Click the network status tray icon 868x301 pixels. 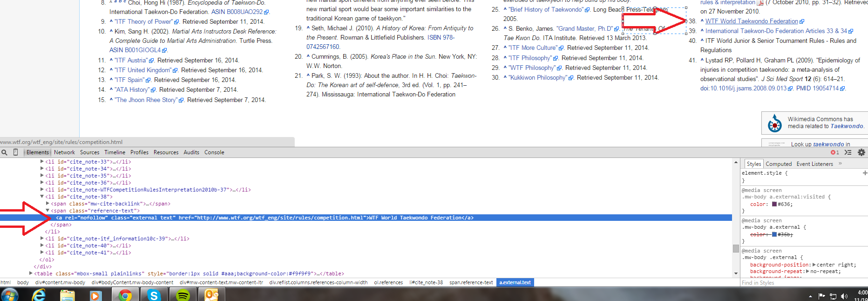[x=833, y=296]
